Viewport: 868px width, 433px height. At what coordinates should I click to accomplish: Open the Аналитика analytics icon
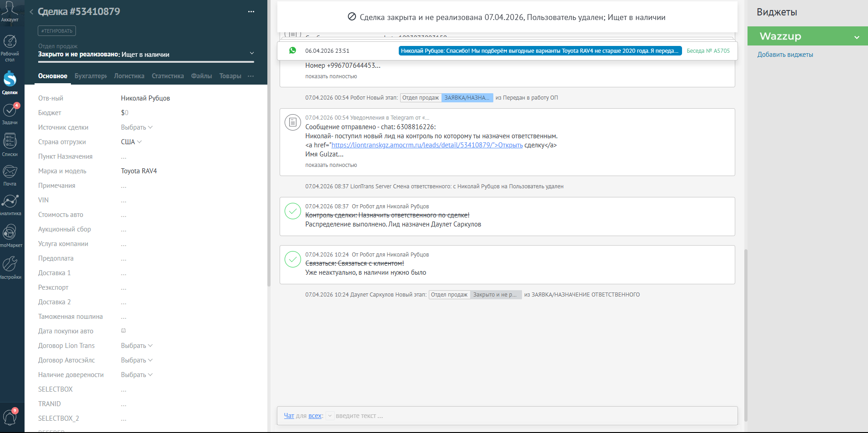click(10, 201)
